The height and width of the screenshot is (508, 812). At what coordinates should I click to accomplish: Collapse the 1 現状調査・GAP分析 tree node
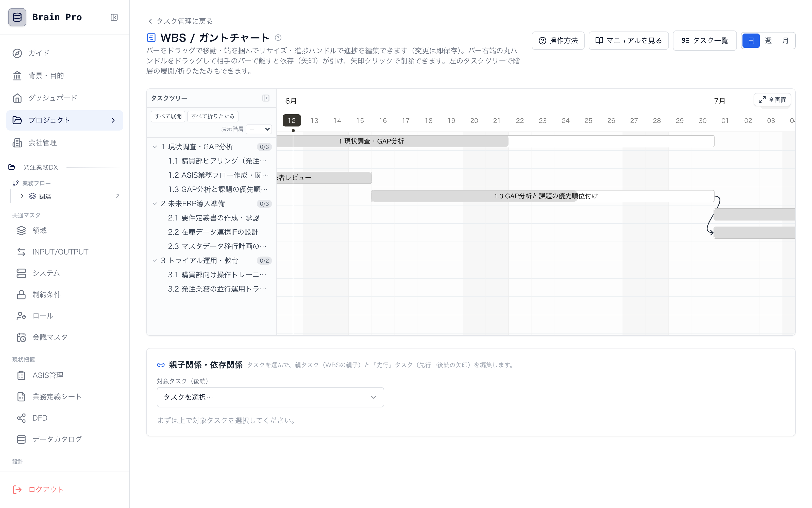(155, 147)
